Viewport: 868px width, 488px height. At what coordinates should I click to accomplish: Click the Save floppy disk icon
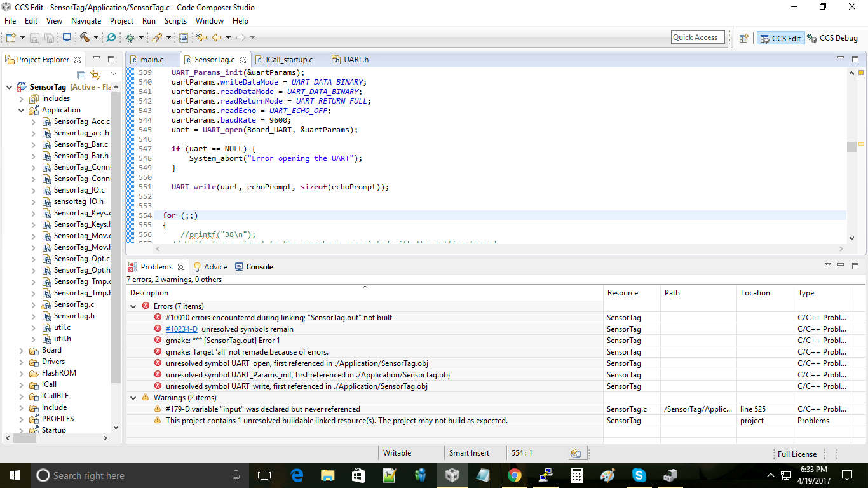(x=35, y=37)
